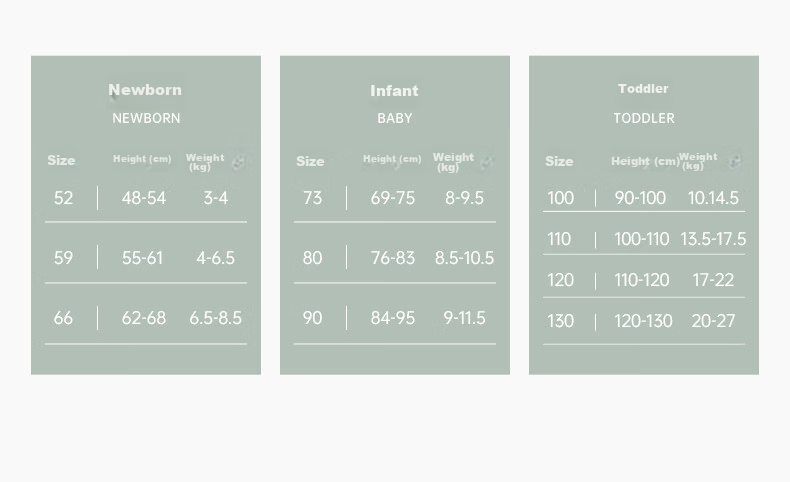
Task: Click height 100-110 for size 110
Action: pyautogui.click(x=642, y=239)
